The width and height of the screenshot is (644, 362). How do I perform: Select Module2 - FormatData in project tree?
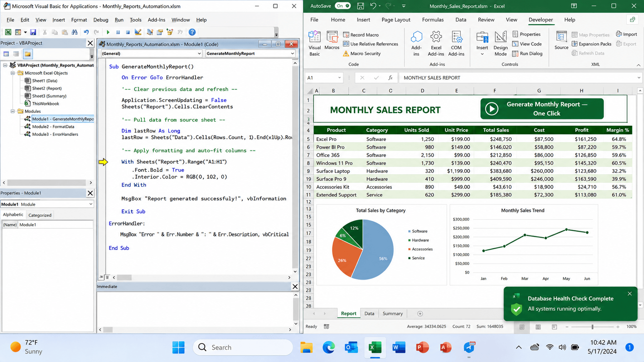(x=53, y=127)
